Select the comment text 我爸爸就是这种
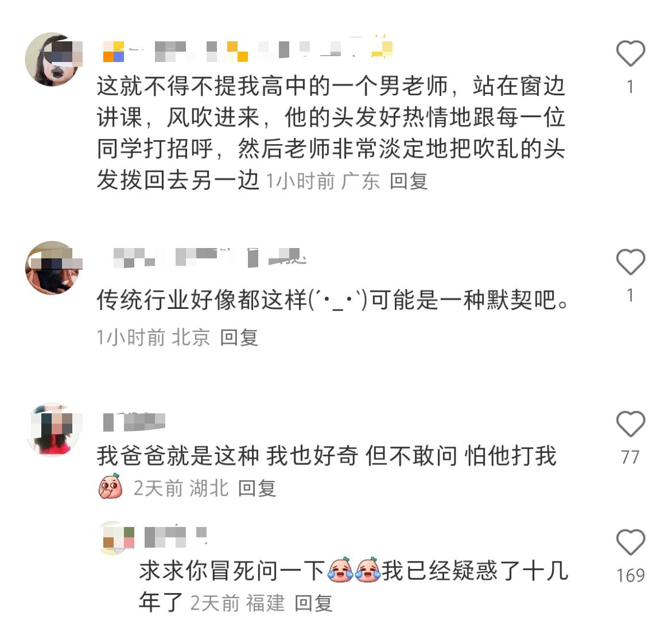 tap(178, 455)
